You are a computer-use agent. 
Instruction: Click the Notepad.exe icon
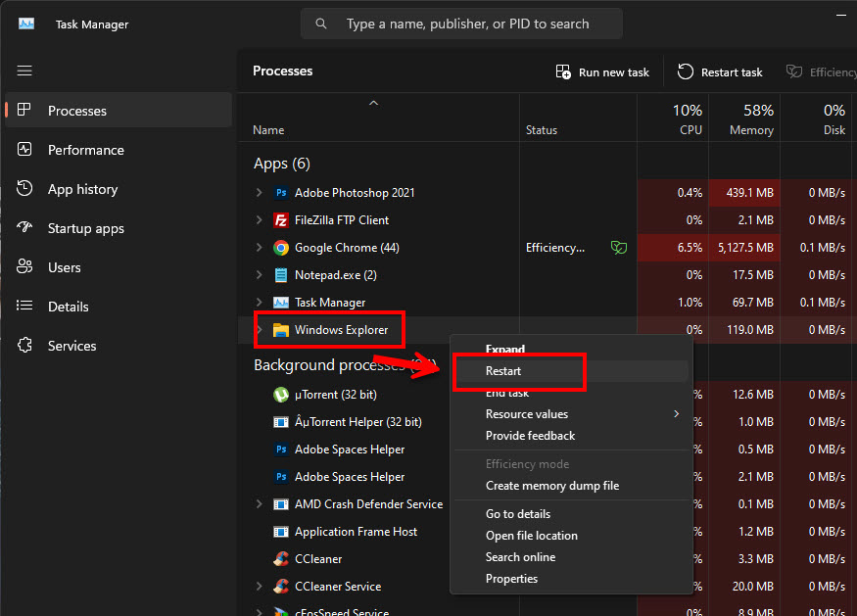pyautogui.click(x=281, y=275)
